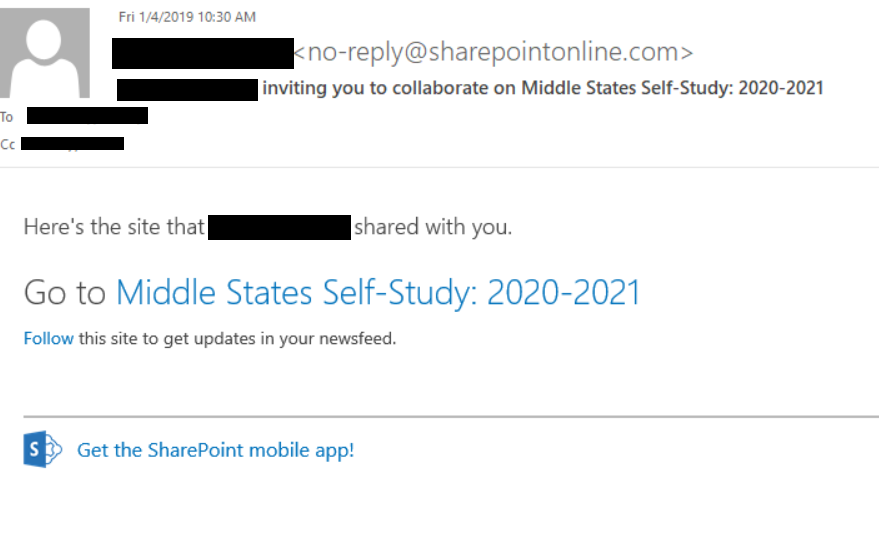Click the horizontal divider above the SharePoint footer
The width and height of the screenshot is (879, 554).
tap(450, 415)
